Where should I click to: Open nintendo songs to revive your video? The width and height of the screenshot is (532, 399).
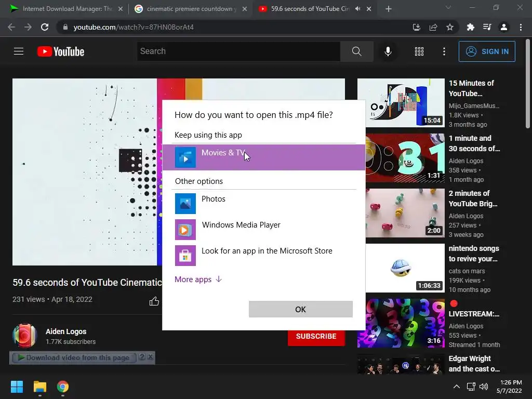[474, 254]
